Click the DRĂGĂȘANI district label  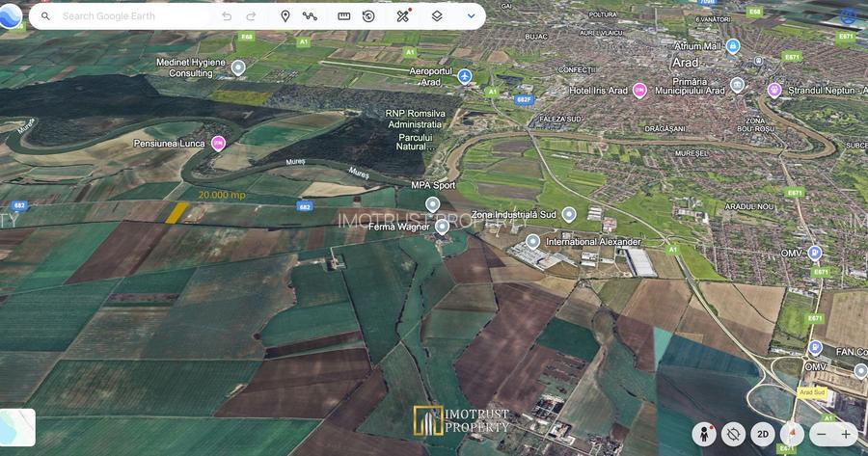[665, 129]
